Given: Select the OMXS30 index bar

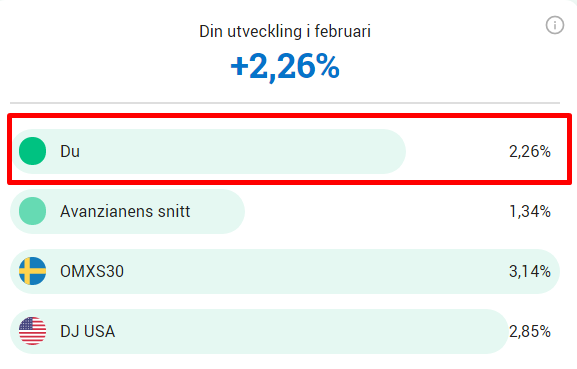Looking at the screenshot, I should click(285, 271).
